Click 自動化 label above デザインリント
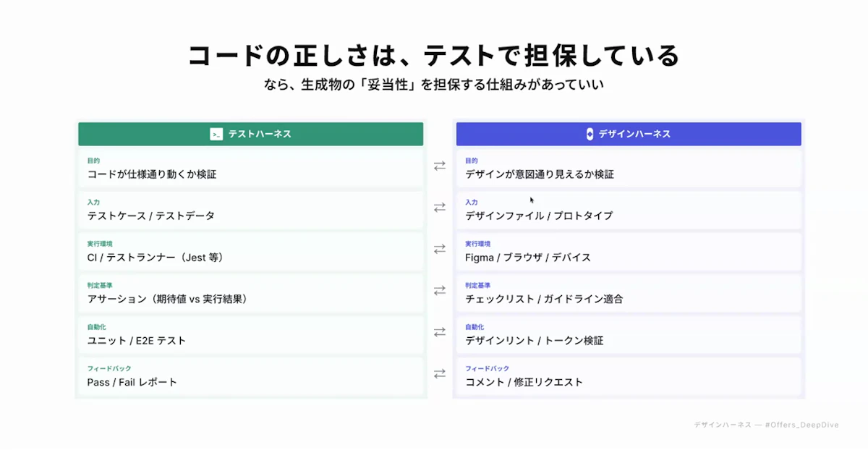 tap(475, 327)
